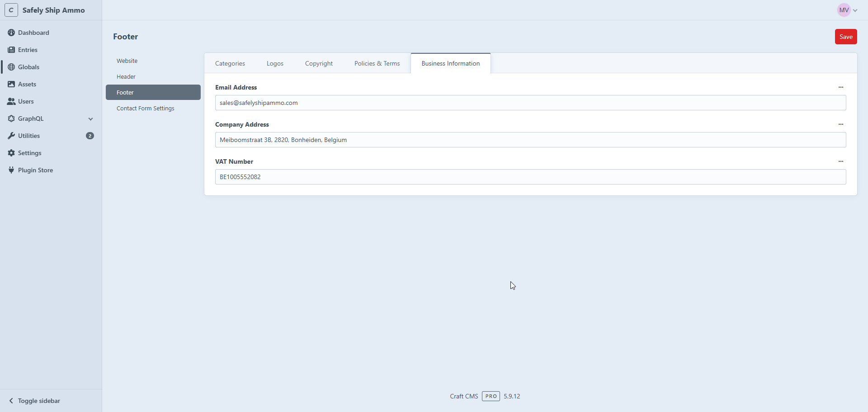The width and height of the screenshot is (868, 412).
Task: Switch to the Policies & Terms tab
Action: [377, 63]
